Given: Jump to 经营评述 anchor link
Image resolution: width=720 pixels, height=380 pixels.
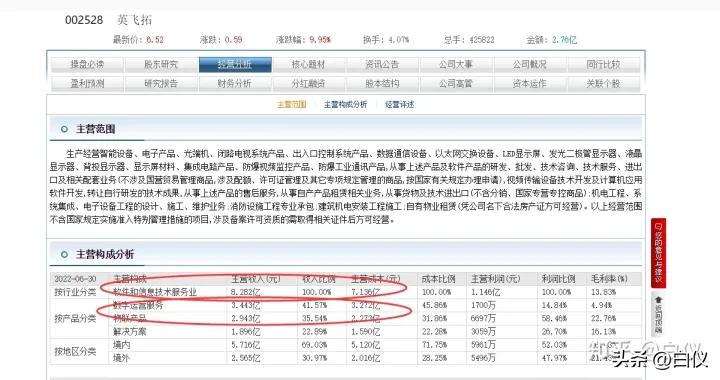Looking at the screenshot, I should (x=399, y=105).
